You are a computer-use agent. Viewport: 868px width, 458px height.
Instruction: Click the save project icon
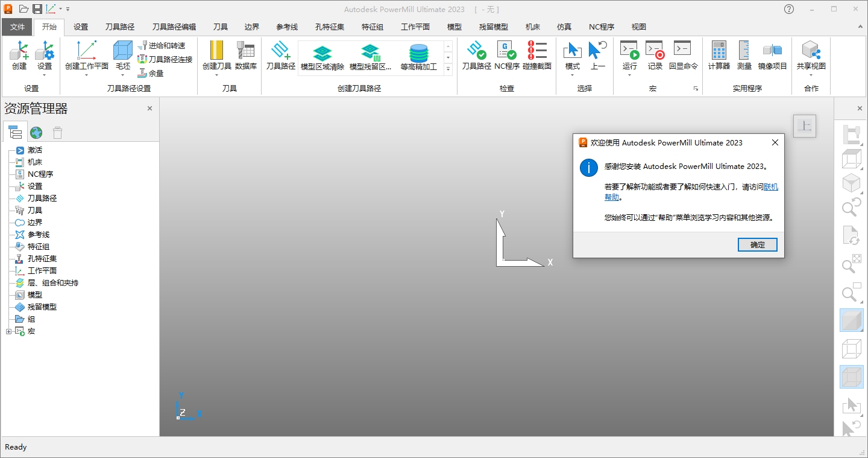(x=37, y=9)
